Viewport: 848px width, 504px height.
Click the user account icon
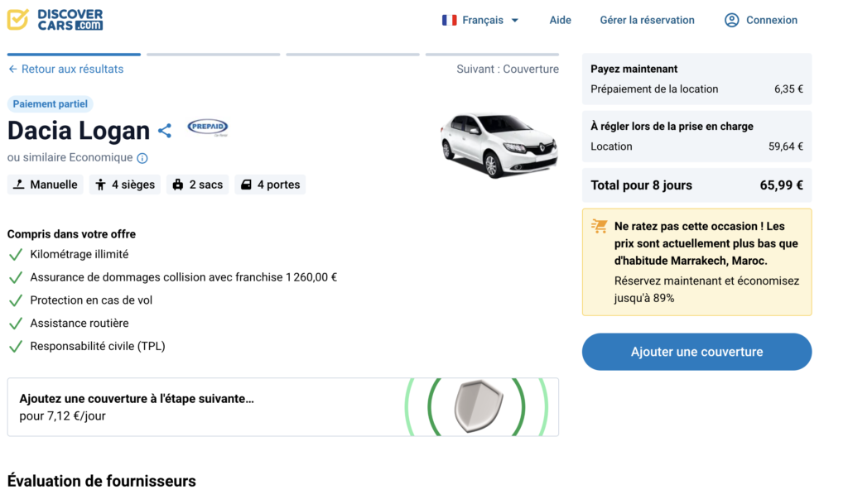click(x=731, y=20)
